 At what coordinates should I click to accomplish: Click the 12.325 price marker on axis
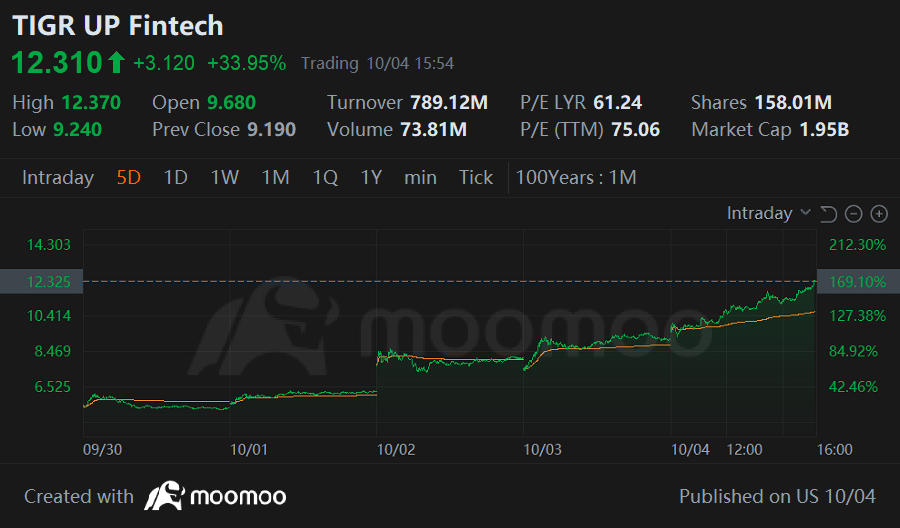coord(41,281)
